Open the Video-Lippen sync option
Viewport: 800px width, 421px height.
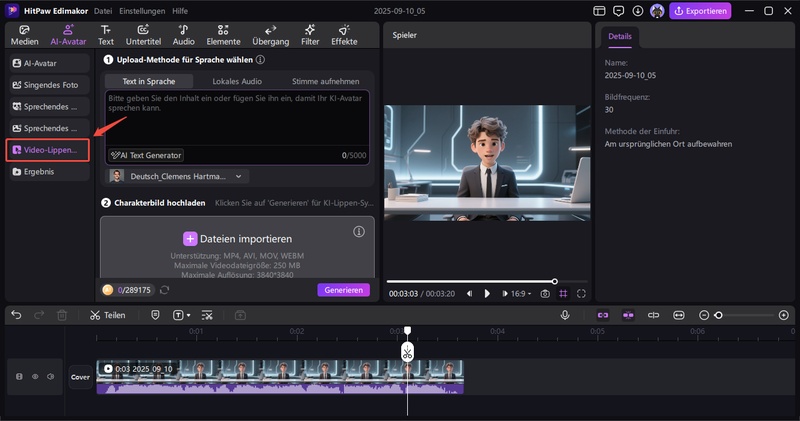pos(48,150)
